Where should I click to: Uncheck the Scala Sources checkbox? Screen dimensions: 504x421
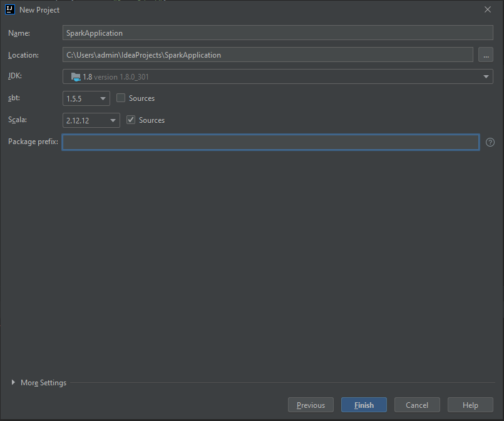pyautogui.click(x=131, y=120)
